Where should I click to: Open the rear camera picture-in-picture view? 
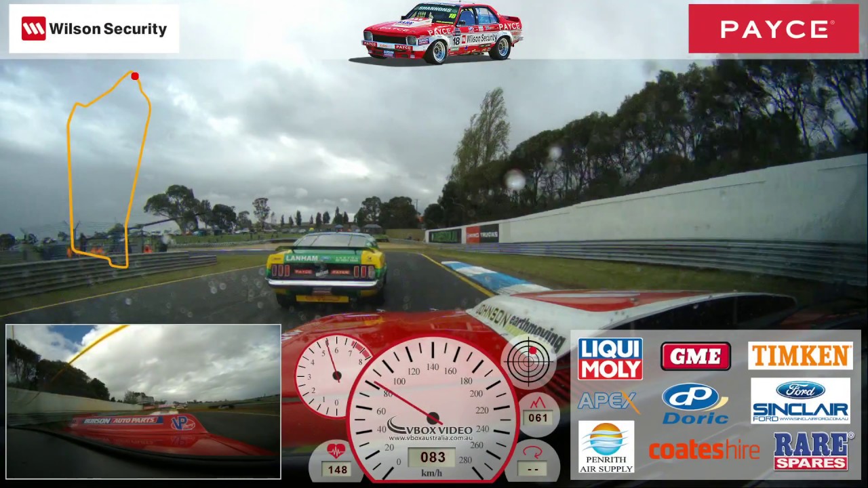click(x=143, y=401)
